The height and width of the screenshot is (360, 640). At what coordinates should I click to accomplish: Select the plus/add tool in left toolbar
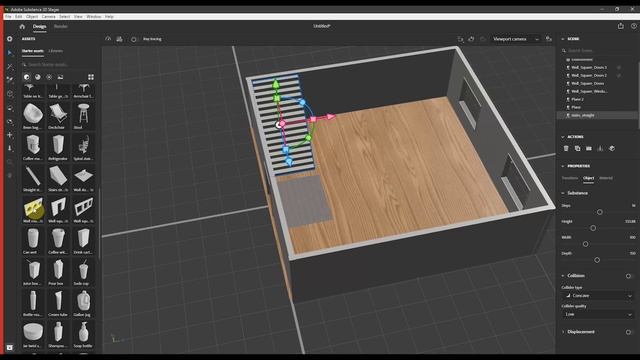[10, 135]
